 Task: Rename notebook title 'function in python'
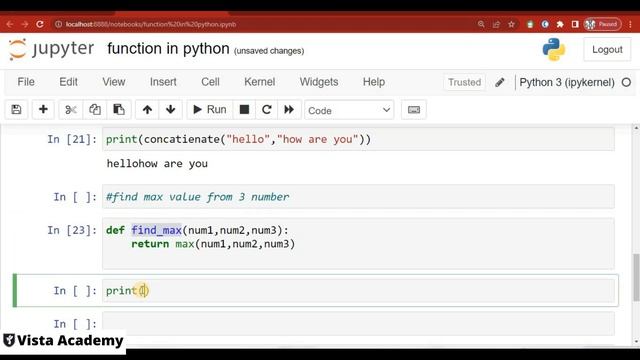168,49
